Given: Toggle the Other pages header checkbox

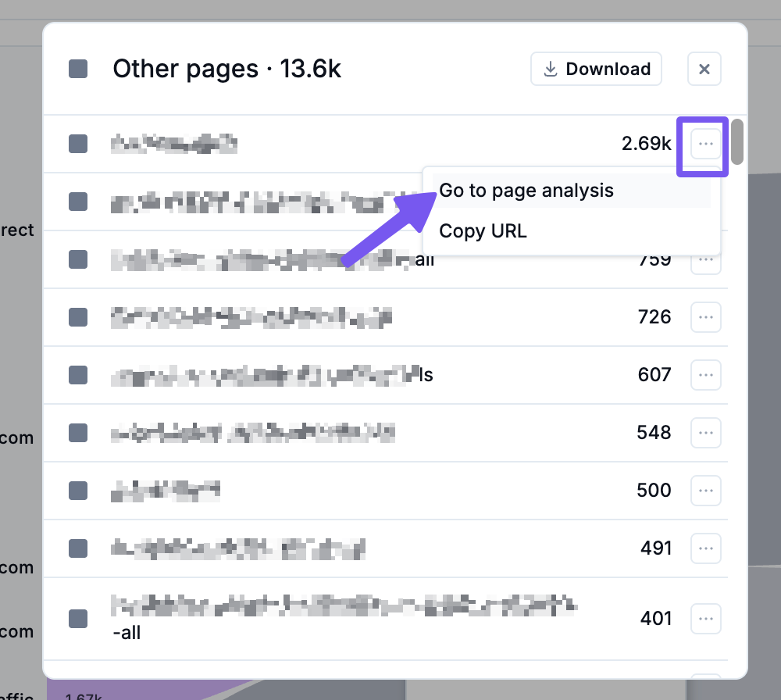Looking at the screenshot, I should 78,69.
